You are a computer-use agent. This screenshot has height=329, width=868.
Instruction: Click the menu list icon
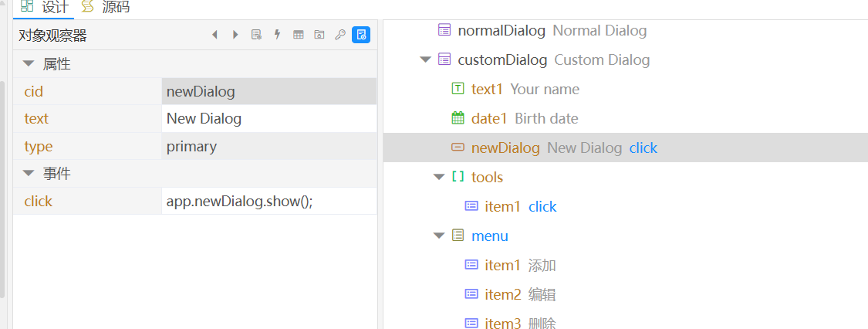pyautogui.click(x=458, y=236)
